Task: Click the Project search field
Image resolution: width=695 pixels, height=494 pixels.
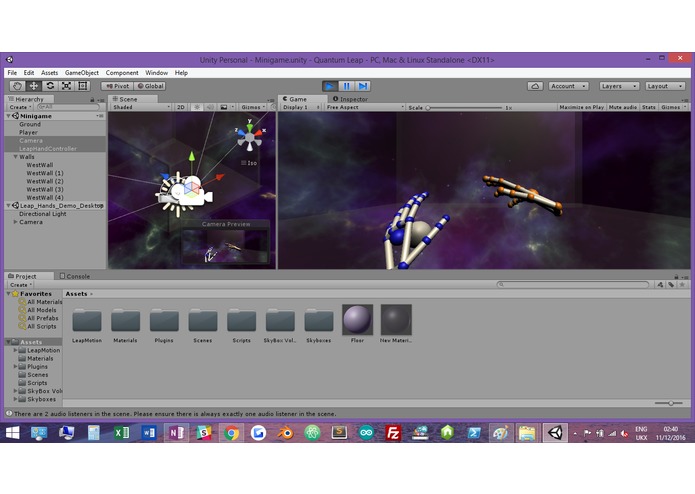Action: (x=573, y=284)
